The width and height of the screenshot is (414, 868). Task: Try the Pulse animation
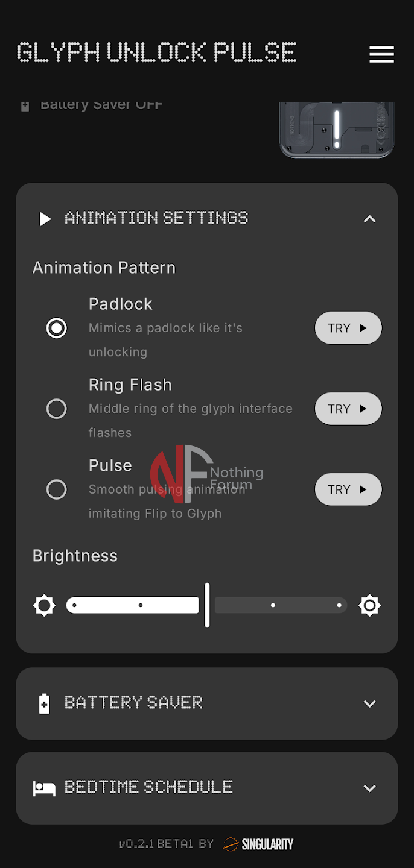[348, 489]
